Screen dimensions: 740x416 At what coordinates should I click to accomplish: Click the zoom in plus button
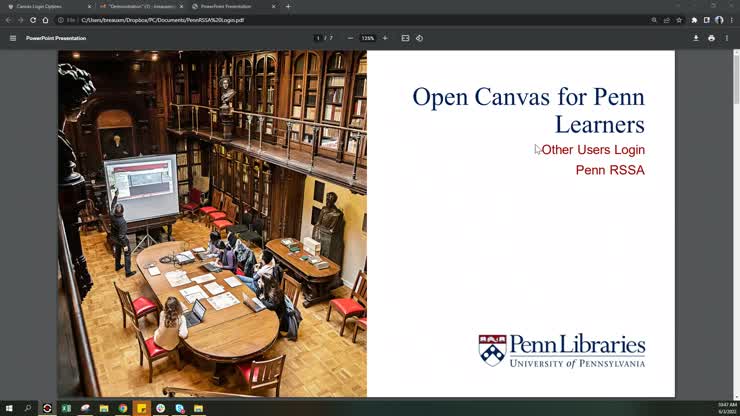[x=385, y=38]
